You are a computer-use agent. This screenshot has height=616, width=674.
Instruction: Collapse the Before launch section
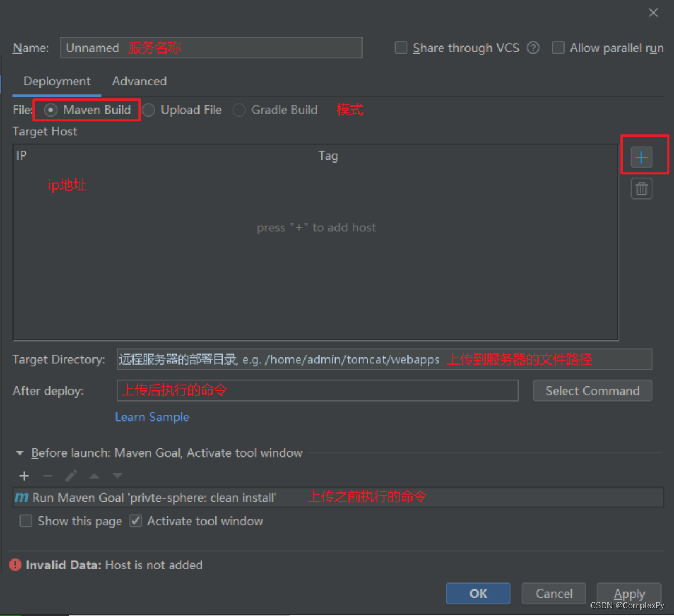19,453
